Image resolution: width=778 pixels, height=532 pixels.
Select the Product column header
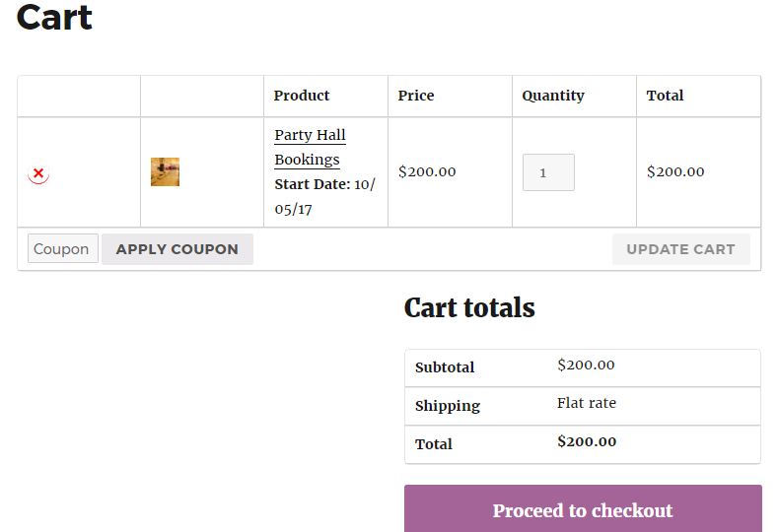pos(302,96)
